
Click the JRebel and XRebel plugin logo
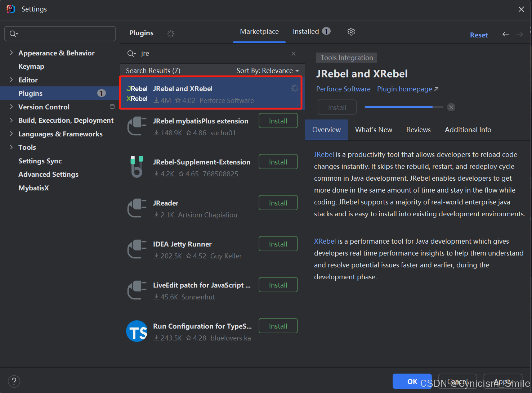tap(137, 94)
